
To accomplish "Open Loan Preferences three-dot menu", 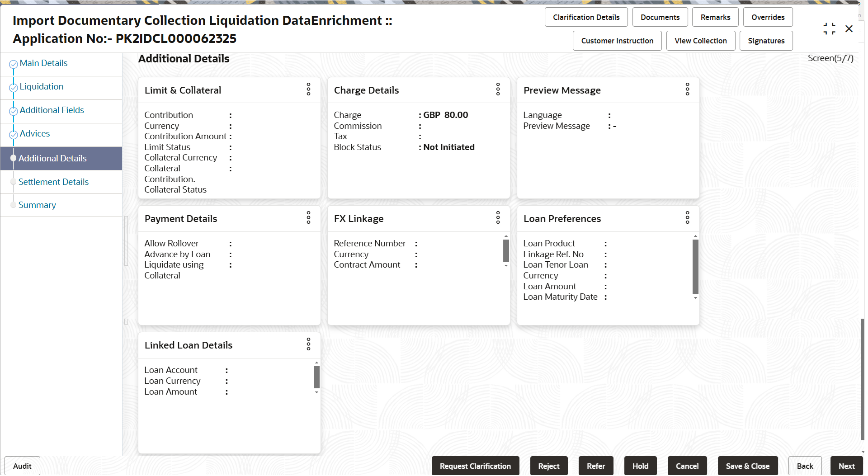I will (687, 218).
